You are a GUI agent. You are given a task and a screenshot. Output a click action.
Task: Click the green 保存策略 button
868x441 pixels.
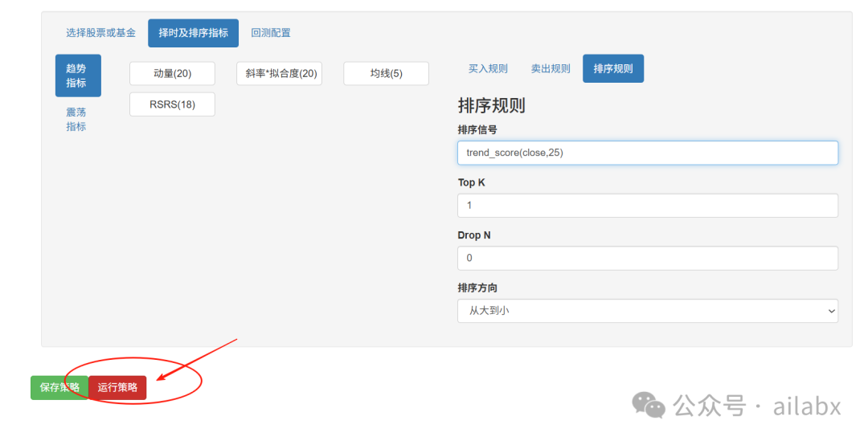tap(59, 388)
